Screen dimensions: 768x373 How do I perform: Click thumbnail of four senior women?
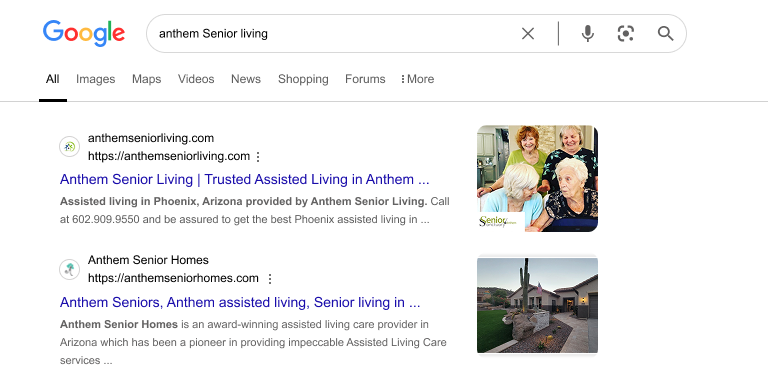[537, 179]
